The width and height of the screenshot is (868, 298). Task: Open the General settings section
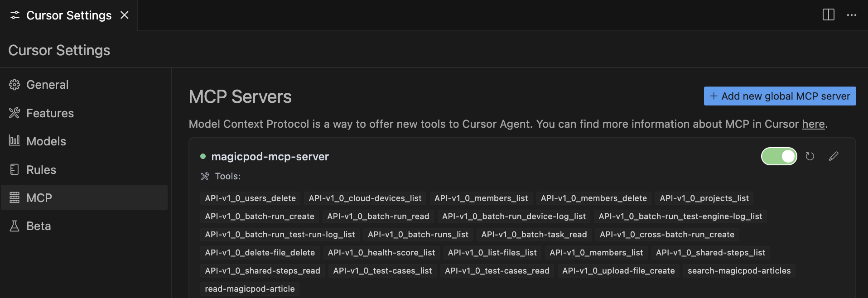coord(84,85)
